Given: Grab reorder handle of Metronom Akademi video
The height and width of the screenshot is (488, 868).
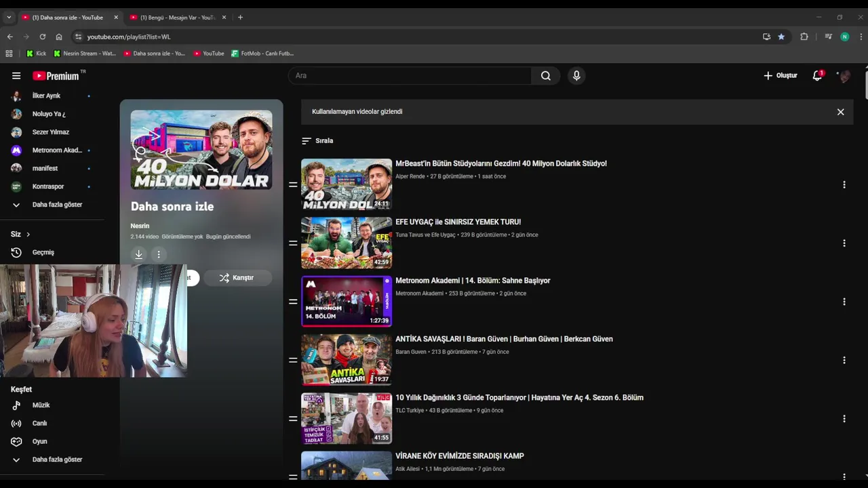Looking at the screenshot, I should tap(293, 302).
